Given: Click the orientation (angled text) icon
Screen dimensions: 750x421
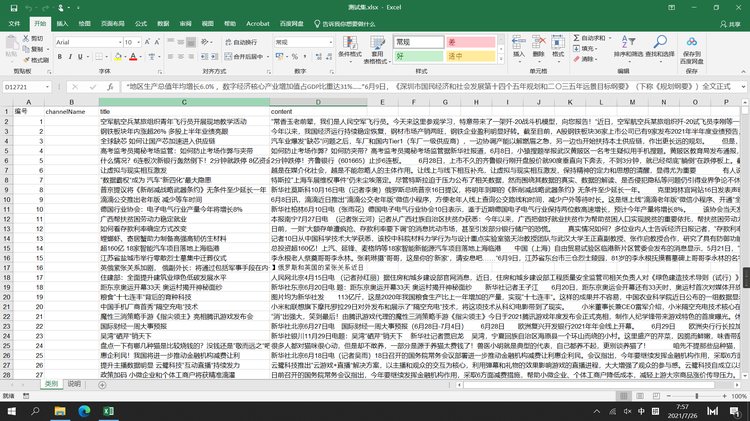Looking at the screenshot, I should click(x=205, y=42).
